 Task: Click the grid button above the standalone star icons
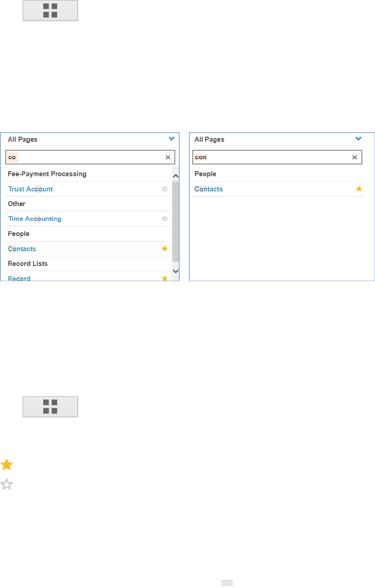50,407
